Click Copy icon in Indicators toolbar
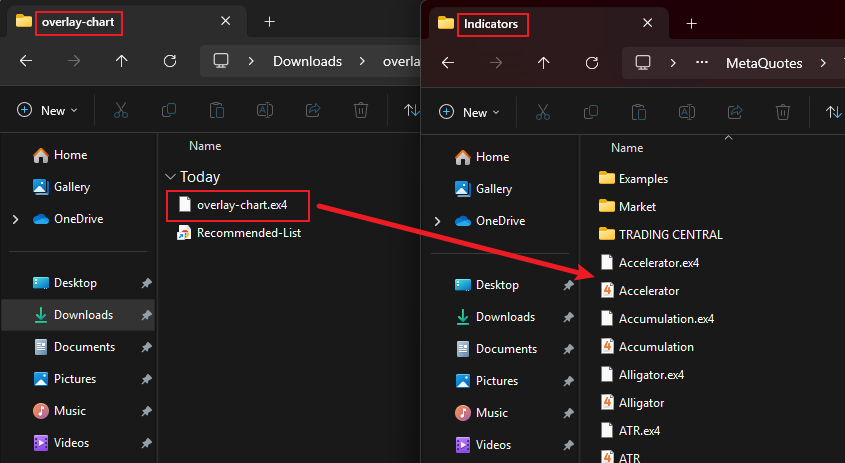Viewport: 845px width, 463px height. pos(591,113)
